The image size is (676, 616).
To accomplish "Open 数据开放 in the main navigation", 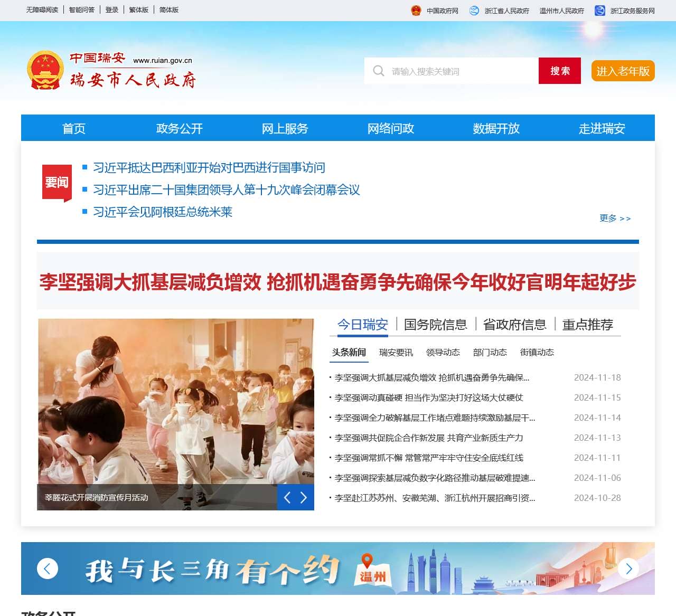I will (496, 128).
